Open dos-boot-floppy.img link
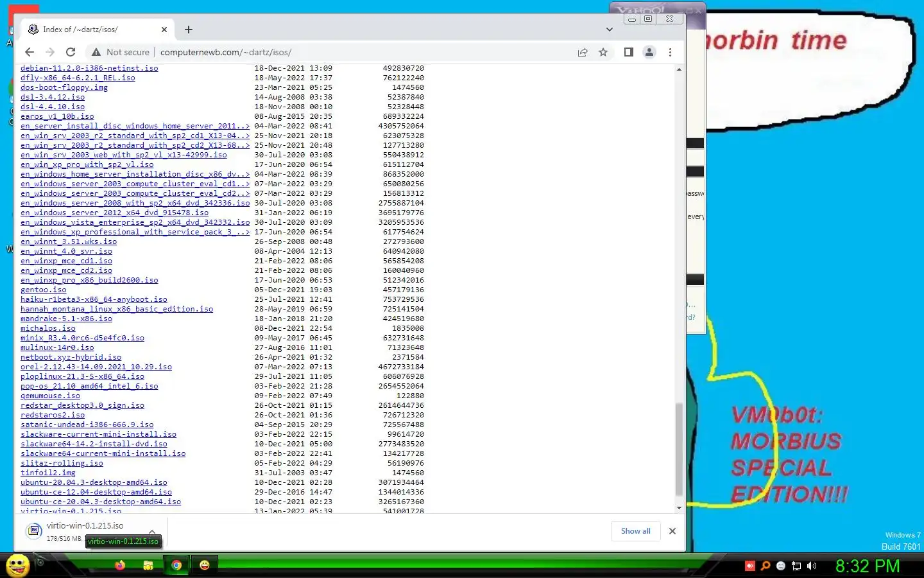 (64, 87)
